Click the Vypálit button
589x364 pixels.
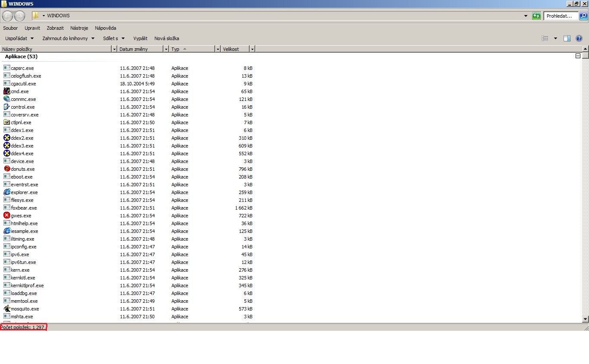[140, 38]
